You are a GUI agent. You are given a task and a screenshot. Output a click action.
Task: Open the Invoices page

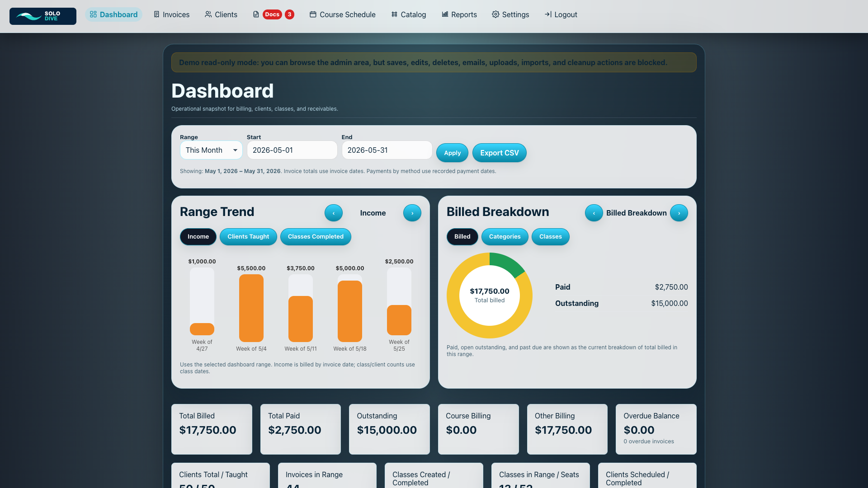click(171, 14)
